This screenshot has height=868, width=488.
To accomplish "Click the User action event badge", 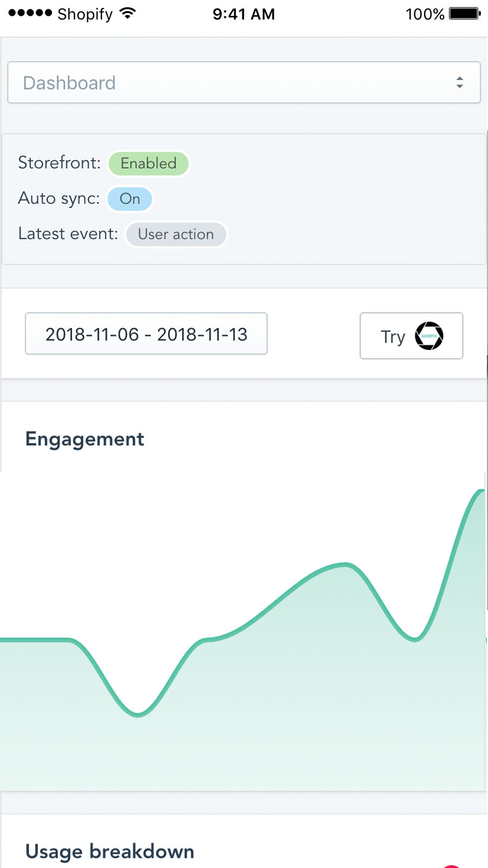I will (x=176, y=234).
